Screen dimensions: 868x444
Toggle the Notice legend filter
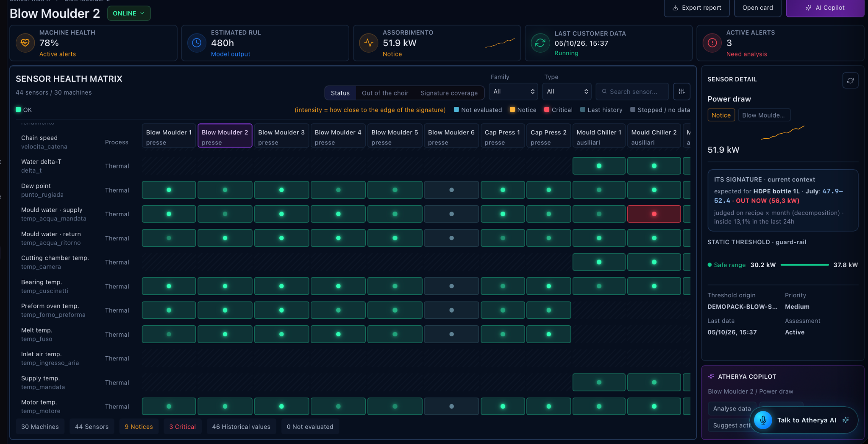click(x=523, y=110)
